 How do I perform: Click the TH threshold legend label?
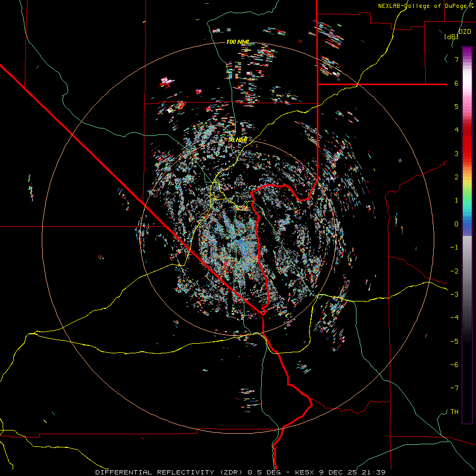pos(454,412)
